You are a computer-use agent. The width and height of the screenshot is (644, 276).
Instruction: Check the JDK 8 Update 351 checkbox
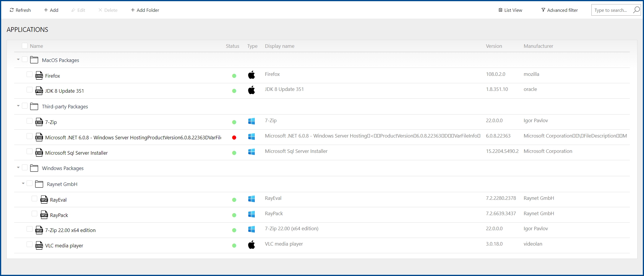(29, 89)
